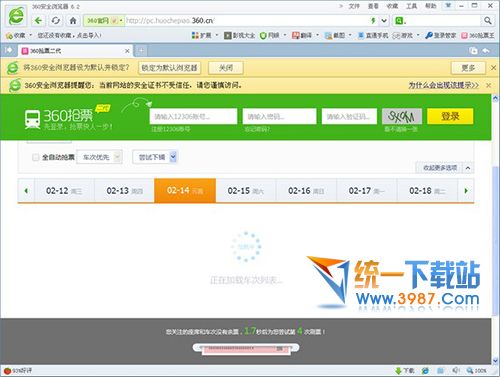Open the 翻译 translate tool

(302, 35)
